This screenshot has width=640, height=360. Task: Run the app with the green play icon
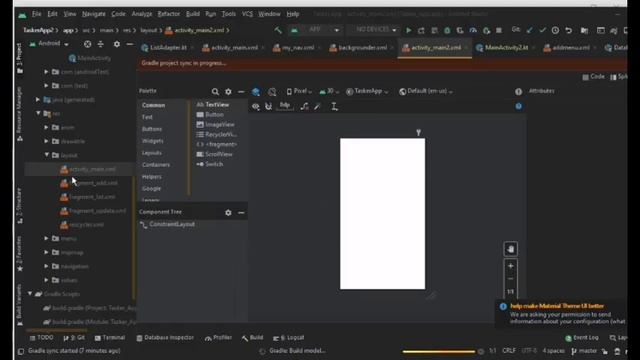point(408,30)
